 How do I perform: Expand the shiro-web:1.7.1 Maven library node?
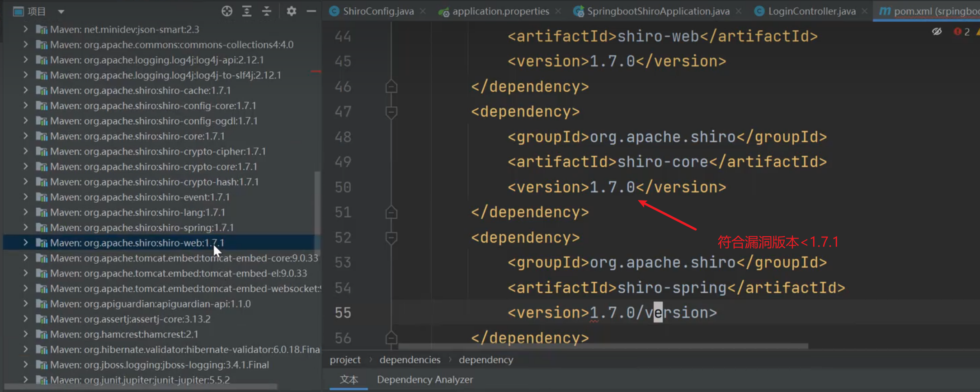tap(26, 243)
